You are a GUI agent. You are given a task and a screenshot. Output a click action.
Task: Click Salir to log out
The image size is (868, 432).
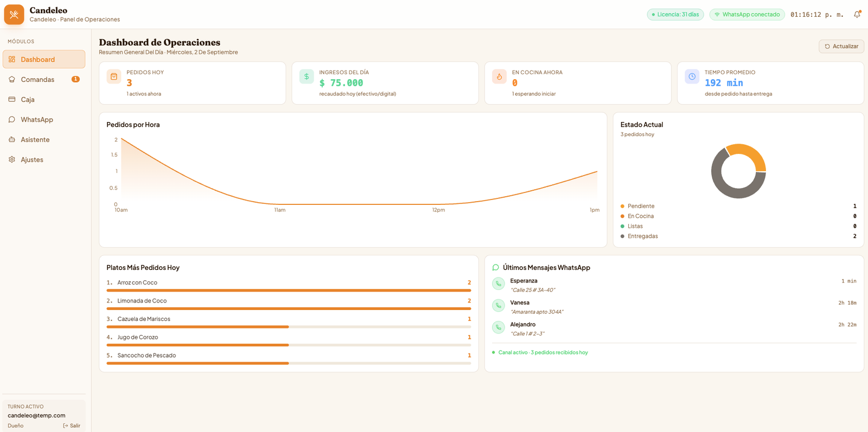[x=72, y=426]
